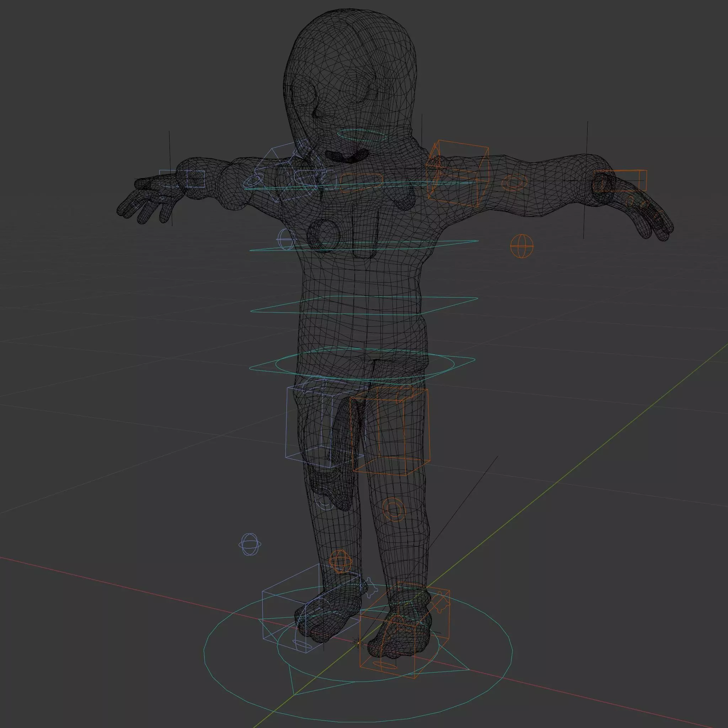Select the orange circle knee control
Viewport: 728px width, 728px height.
coord(394,509)
